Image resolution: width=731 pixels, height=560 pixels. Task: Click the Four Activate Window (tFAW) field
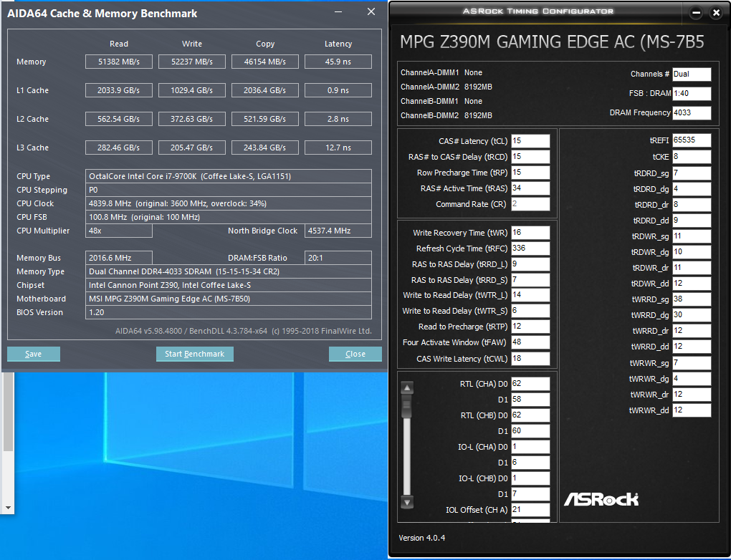(x=530, y=342)
